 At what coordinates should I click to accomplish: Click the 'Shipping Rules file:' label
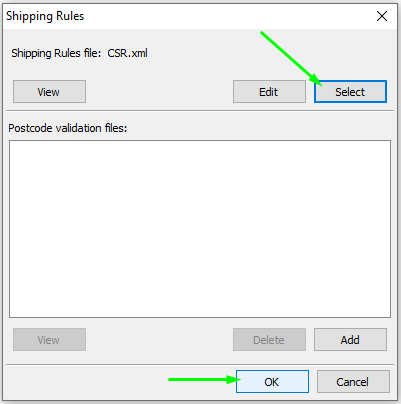point(56,53)
